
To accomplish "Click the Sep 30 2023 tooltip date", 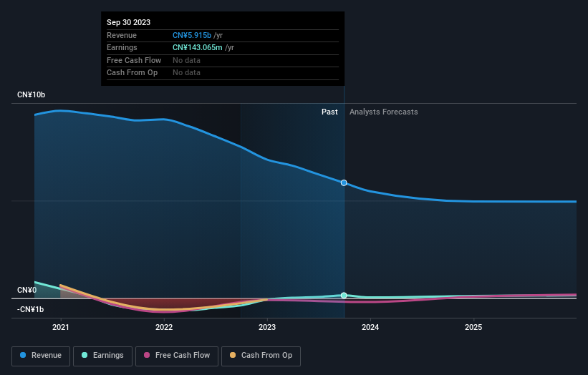I will point(129,22).
